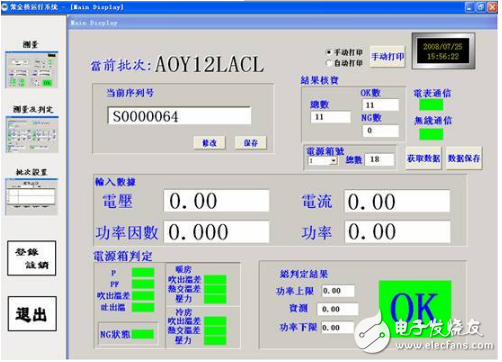Click the 登錄 註銷 login/logout button
Viewport: 502px width, 362px height.
[32, 258]
